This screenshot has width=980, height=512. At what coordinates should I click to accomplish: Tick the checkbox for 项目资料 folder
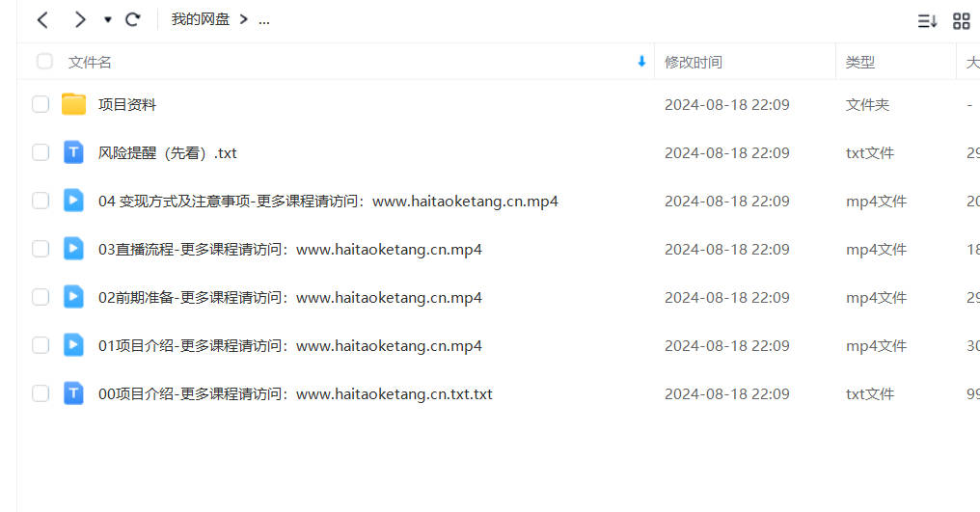(41, 104)
